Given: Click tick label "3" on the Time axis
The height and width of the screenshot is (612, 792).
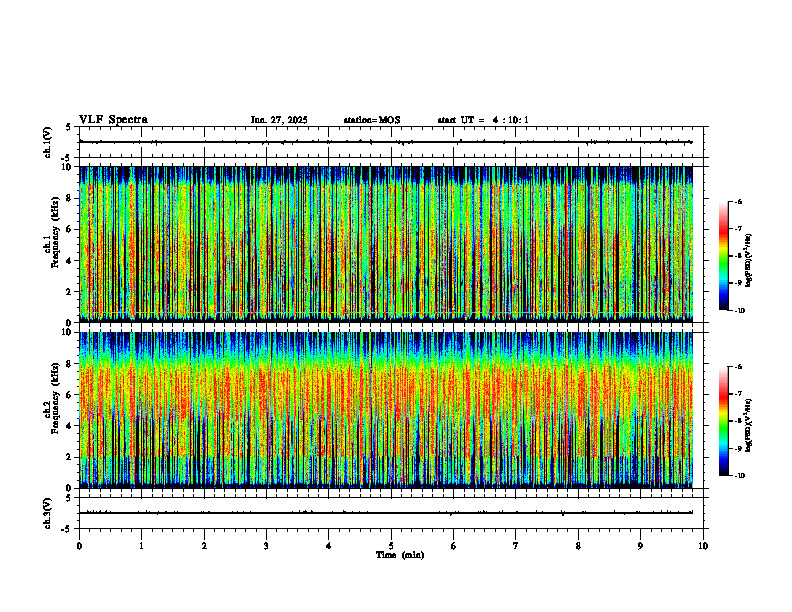Looking at the screenshot, I should [266, 546].
